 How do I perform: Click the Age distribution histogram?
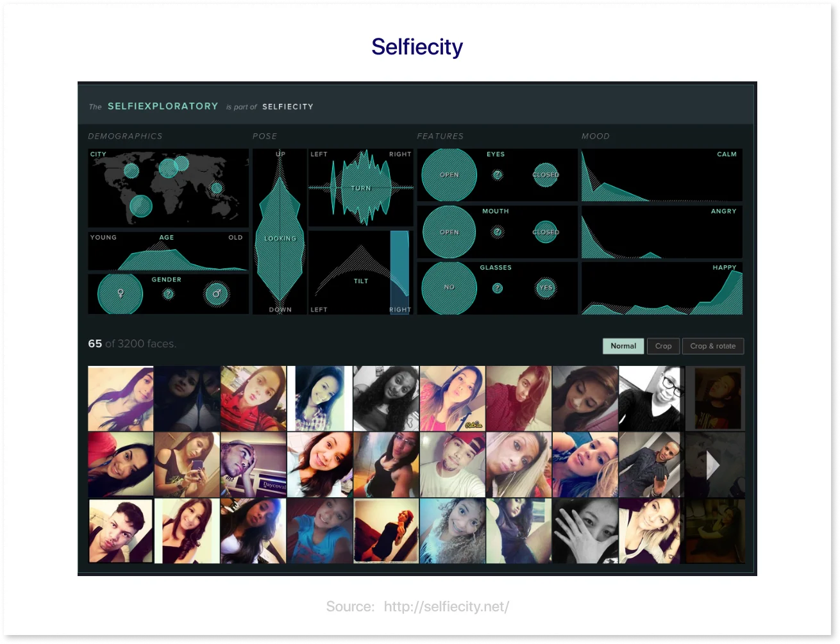click(x=168, y=251)
